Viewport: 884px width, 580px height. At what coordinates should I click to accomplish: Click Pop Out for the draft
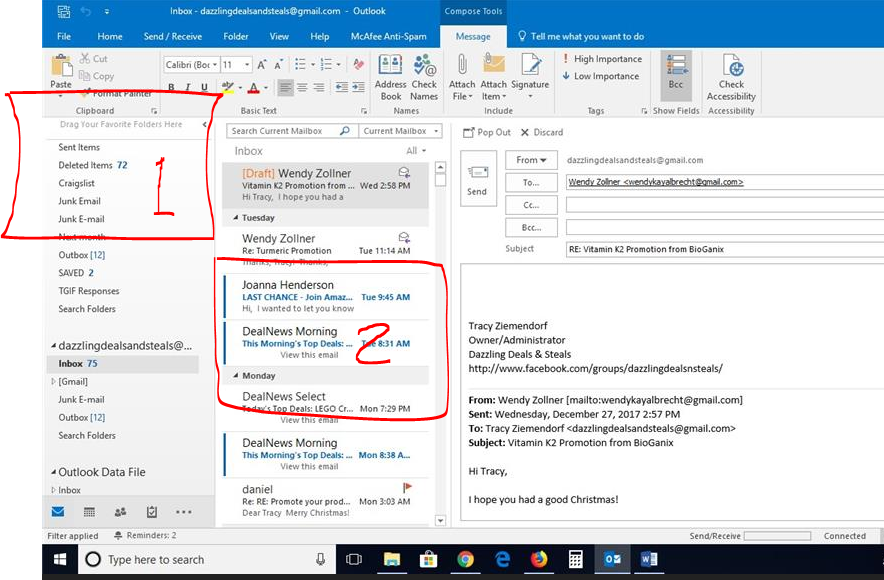(x=486, y=132)
